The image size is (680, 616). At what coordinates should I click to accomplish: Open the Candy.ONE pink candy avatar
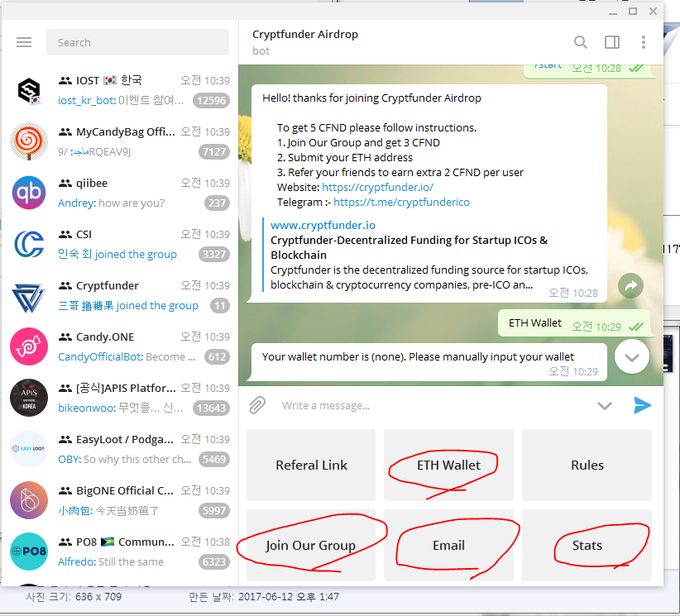point(29,346)
